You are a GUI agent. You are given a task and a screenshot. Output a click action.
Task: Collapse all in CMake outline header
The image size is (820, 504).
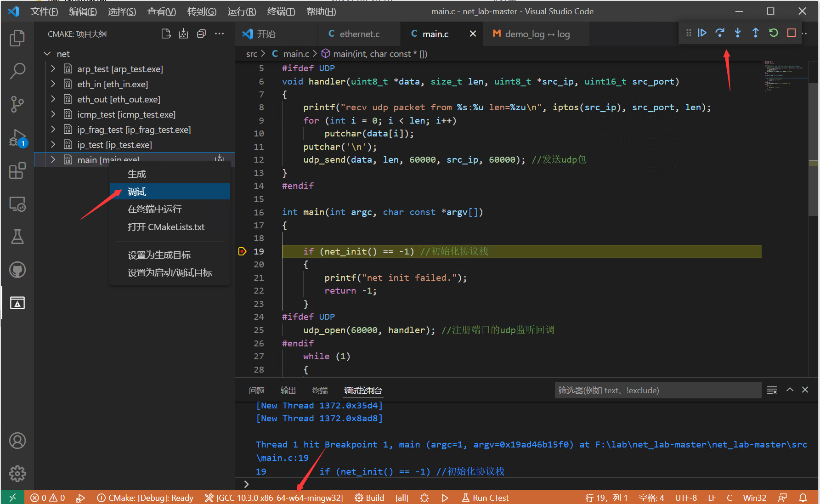(x=201, y=34)
